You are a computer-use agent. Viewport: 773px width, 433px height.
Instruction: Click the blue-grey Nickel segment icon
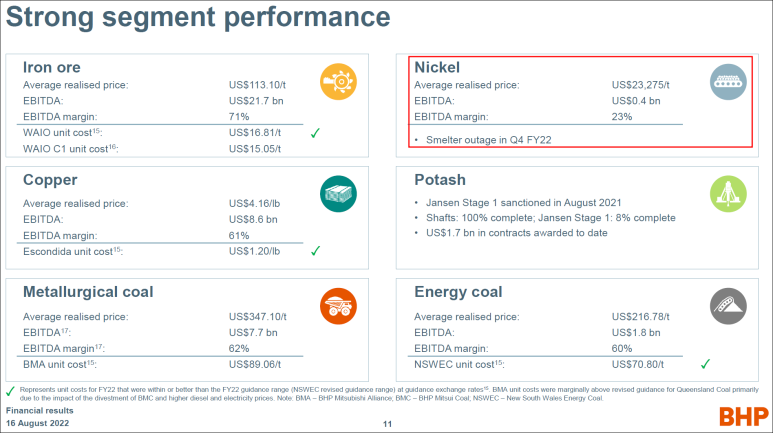coord(728,81)
